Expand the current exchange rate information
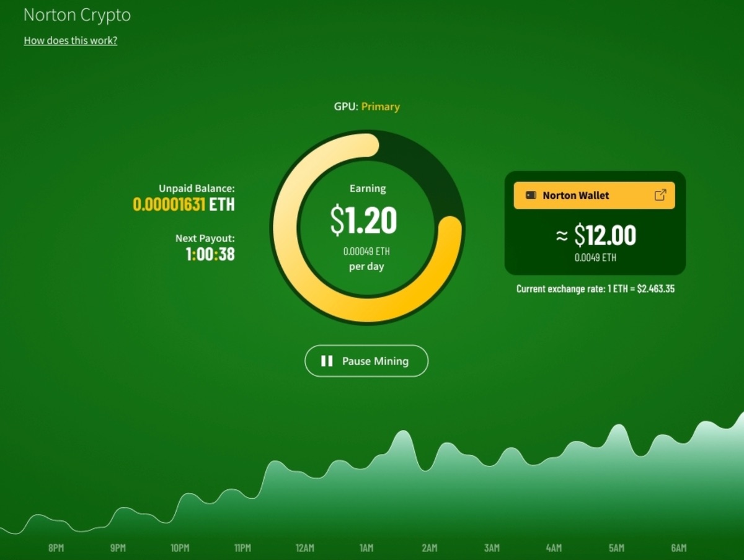This screenshot has height=560, width=744. [596, 289]
